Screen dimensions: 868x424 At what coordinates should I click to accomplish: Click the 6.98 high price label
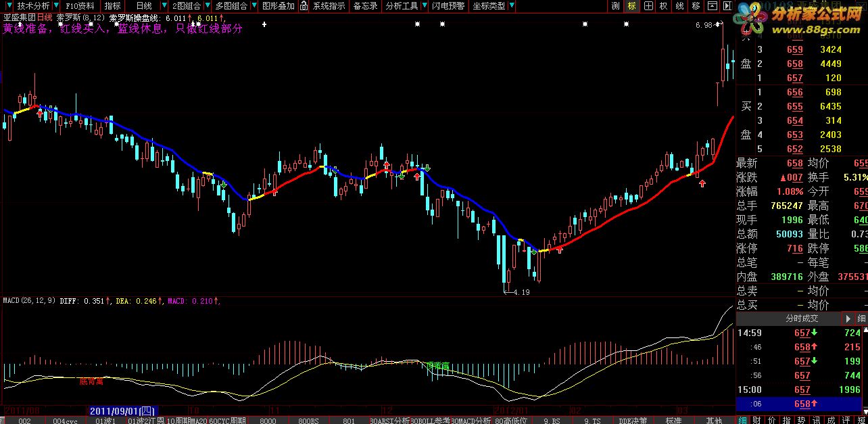coord(704,26)
